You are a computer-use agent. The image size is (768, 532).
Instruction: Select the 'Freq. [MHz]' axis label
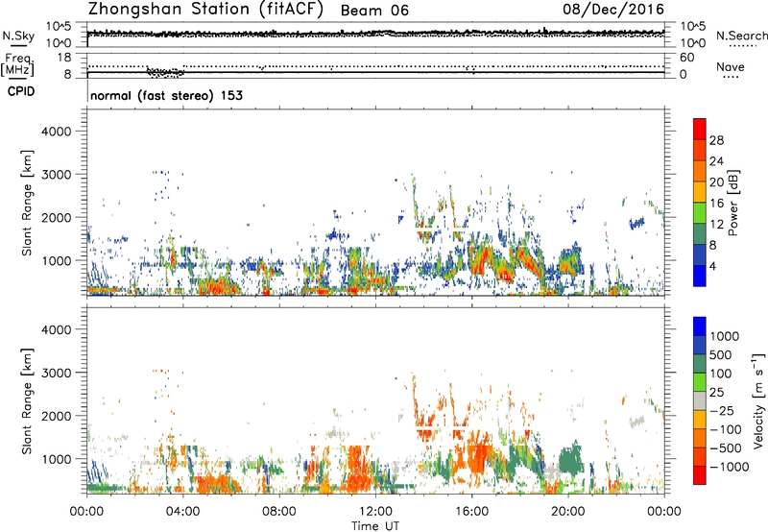pos(18,64)
